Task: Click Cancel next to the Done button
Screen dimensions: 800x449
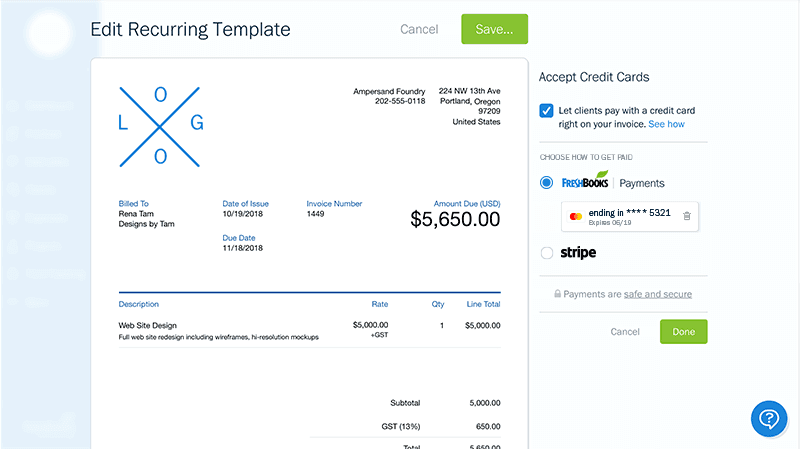Action: [624, 331]
